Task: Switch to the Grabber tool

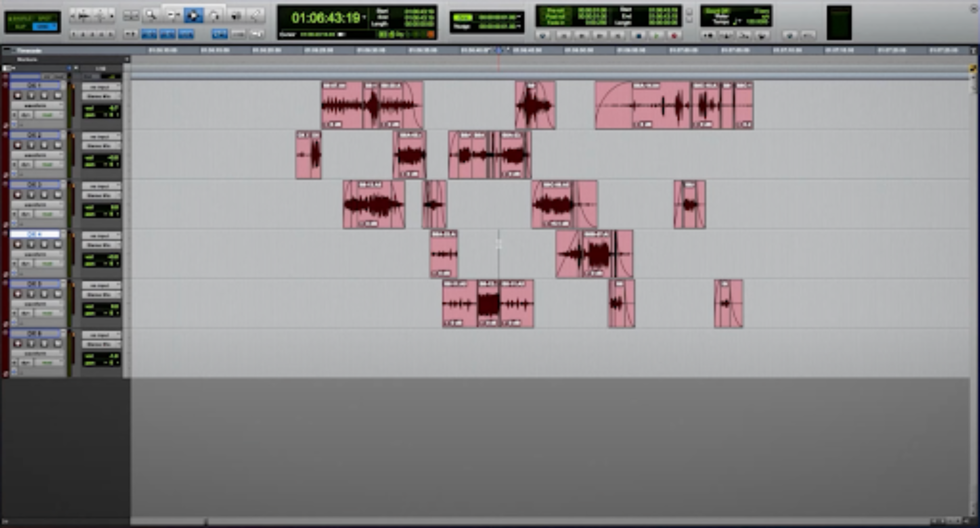Action: coord(194,15)
